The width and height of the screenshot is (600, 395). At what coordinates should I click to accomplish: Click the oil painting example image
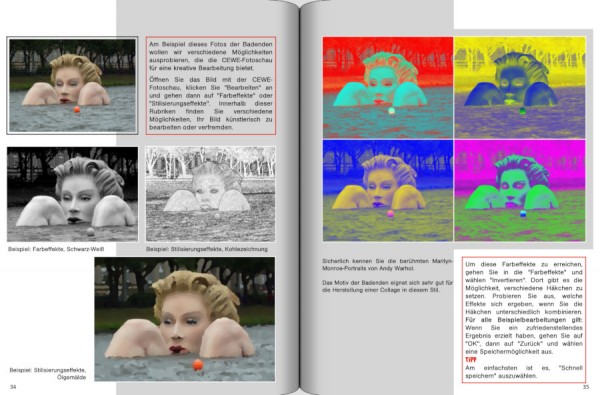click(x=185, y=319)
